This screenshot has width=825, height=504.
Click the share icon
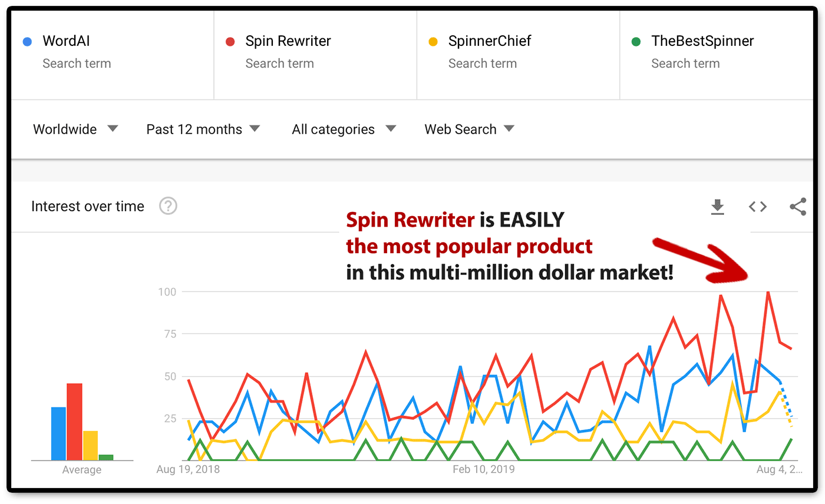click(x=798, y=207)
